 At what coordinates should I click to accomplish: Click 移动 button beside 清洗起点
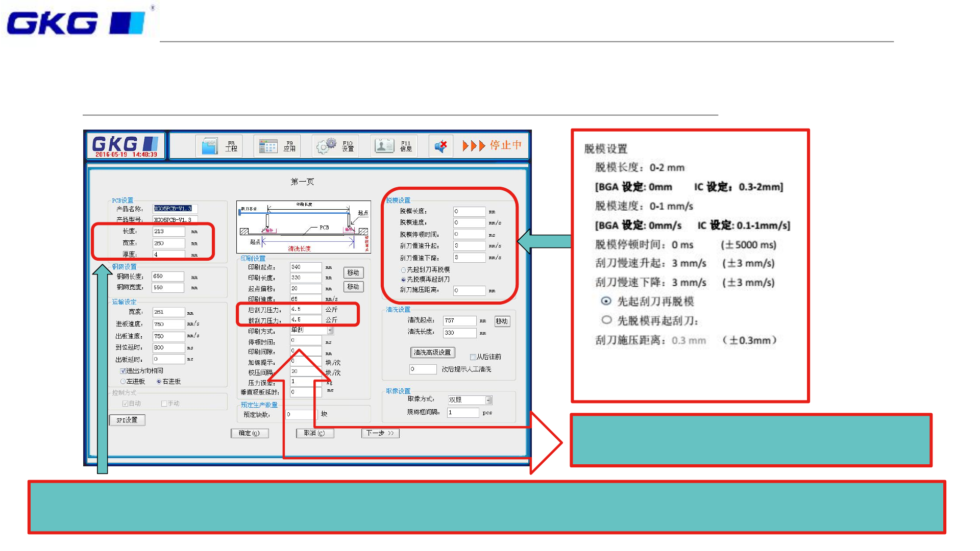(502, 321)
